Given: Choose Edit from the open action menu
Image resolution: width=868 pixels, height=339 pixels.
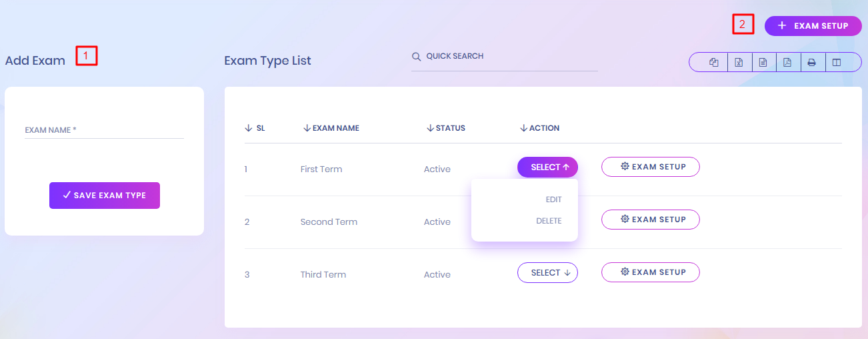Looking at the screenshot, I should tap(553, 200).
